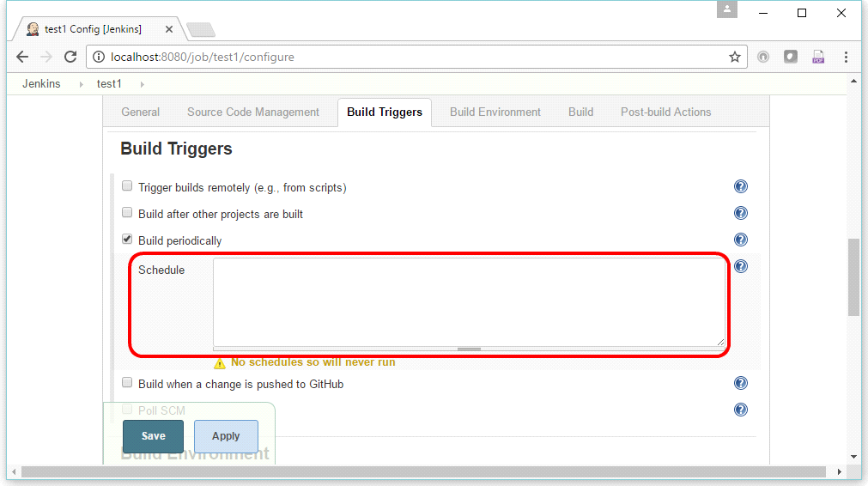This screenshot has width=868, height=486.
Task: Go to the Build tab
Action: point(580,112)
